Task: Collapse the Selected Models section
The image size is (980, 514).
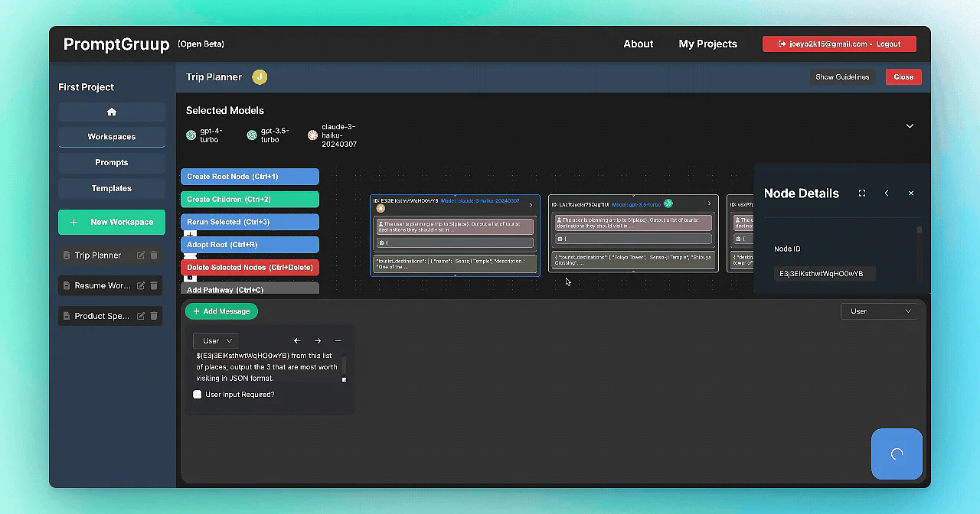Action: (910, 125)
